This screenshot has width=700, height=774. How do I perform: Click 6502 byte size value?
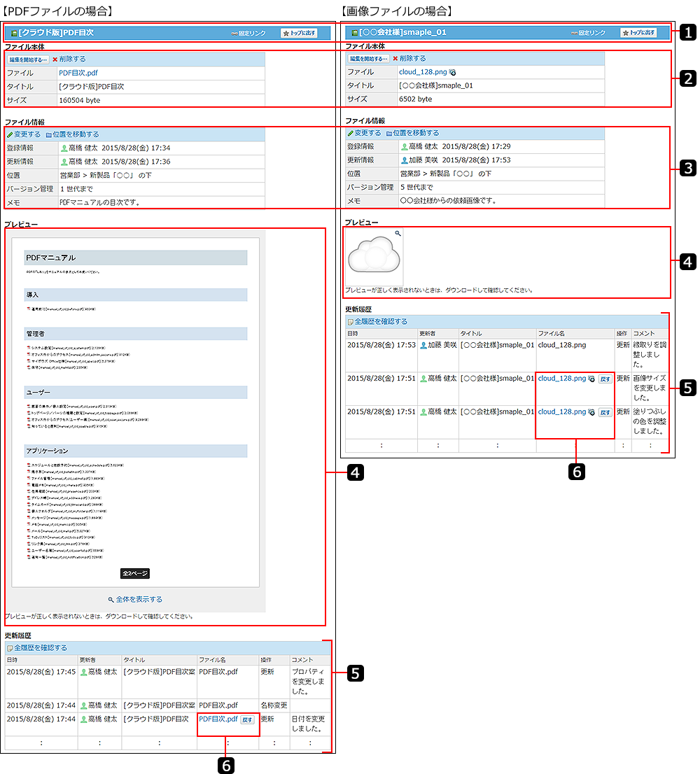click(x=416, y=99)
